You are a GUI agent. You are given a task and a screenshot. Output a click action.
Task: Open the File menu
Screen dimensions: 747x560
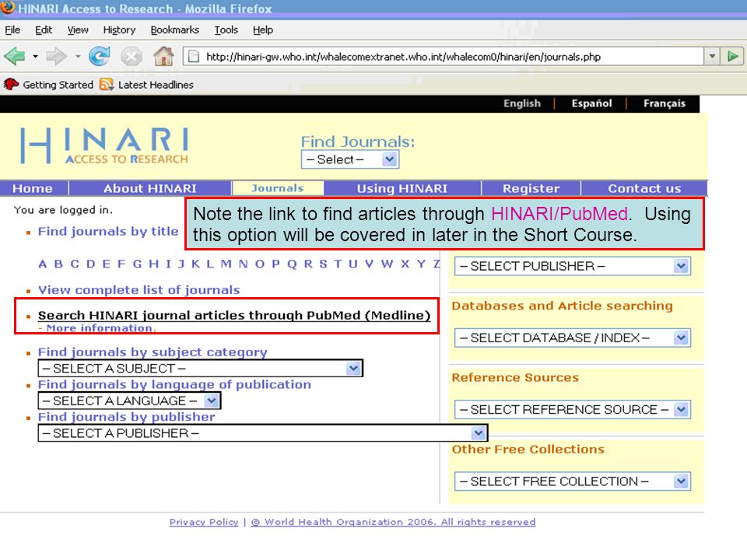point(12,30)
